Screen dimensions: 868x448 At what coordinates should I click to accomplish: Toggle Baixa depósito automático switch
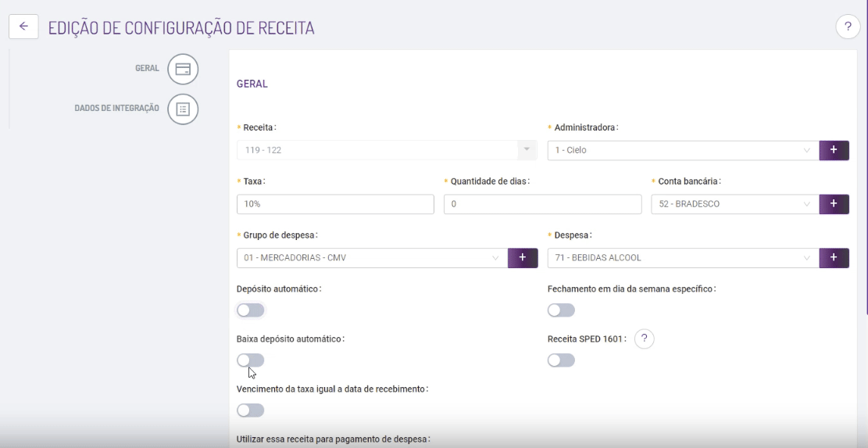click(x=251, y=360)
